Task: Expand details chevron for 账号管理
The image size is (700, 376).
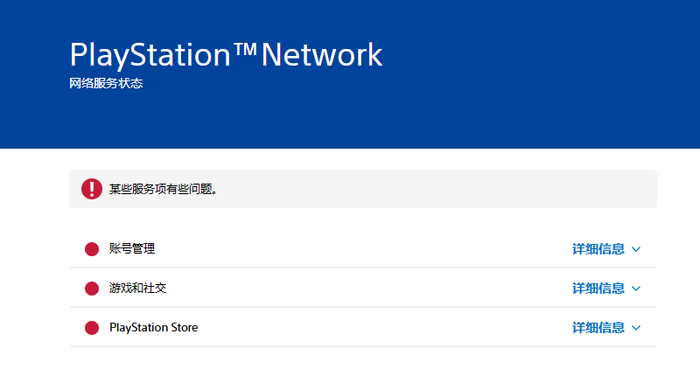Action: (636, 249)
